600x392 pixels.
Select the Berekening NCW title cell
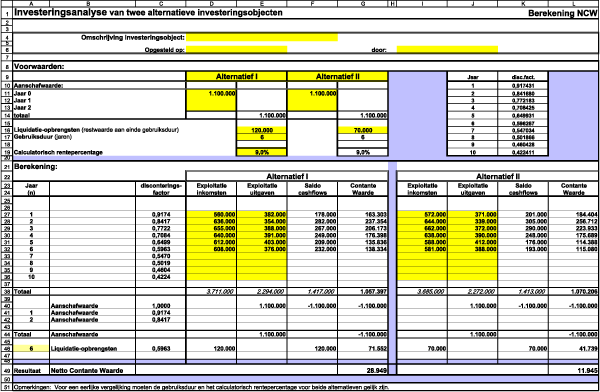point(562,13)
